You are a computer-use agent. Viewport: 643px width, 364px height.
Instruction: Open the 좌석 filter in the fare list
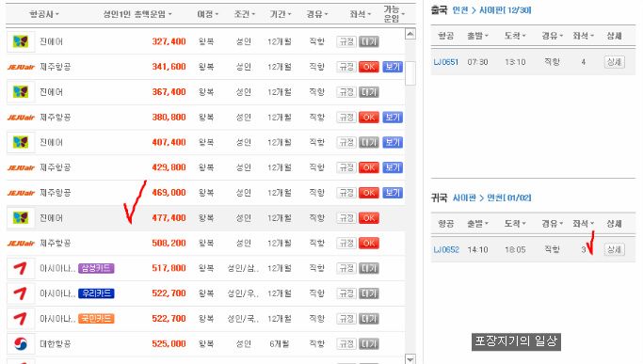[x=360, y=14]
